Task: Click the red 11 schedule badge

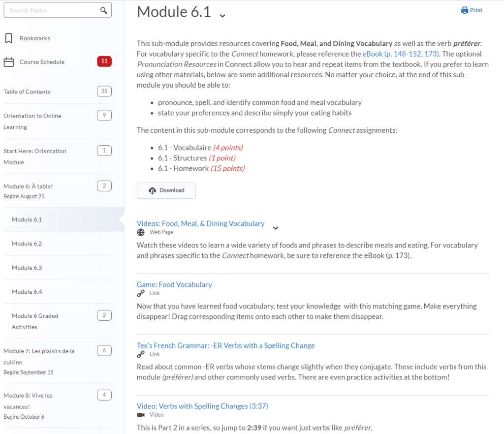Action: (x=104, y=62)
